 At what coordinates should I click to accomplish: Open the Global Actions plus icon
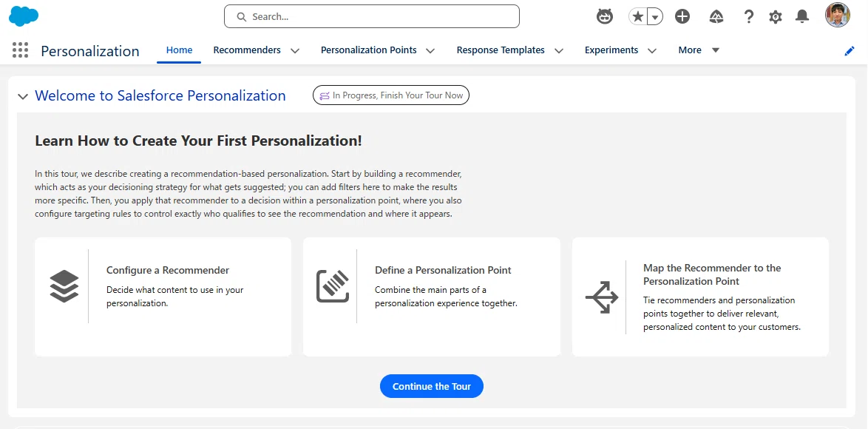click(x=682, y=16)
